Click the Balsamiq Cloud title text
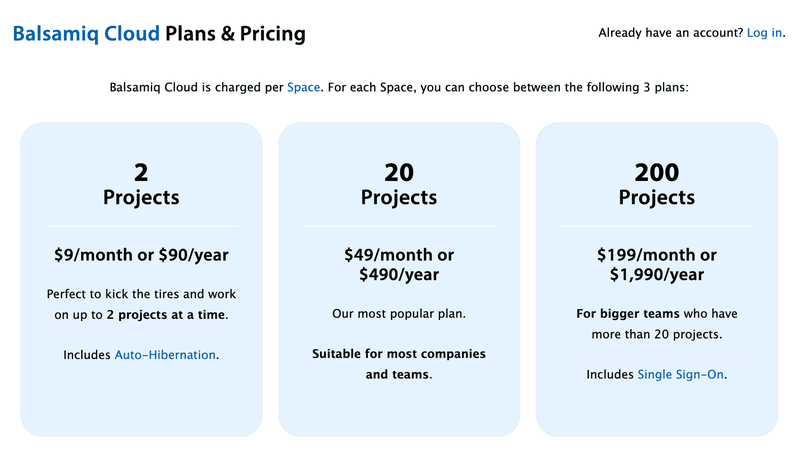 point(86,34)
